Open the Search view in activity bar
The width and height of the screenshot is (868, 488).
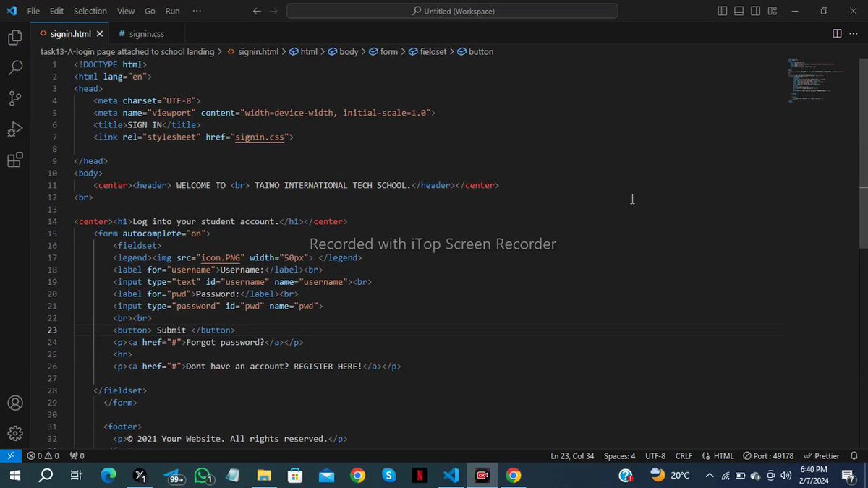(x=14, y=68)
